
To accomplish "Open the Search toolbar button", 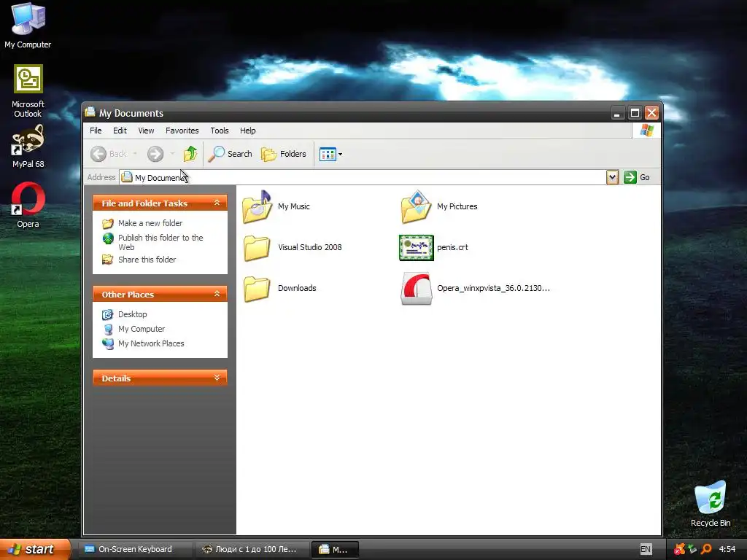I will tap(230, 154).
